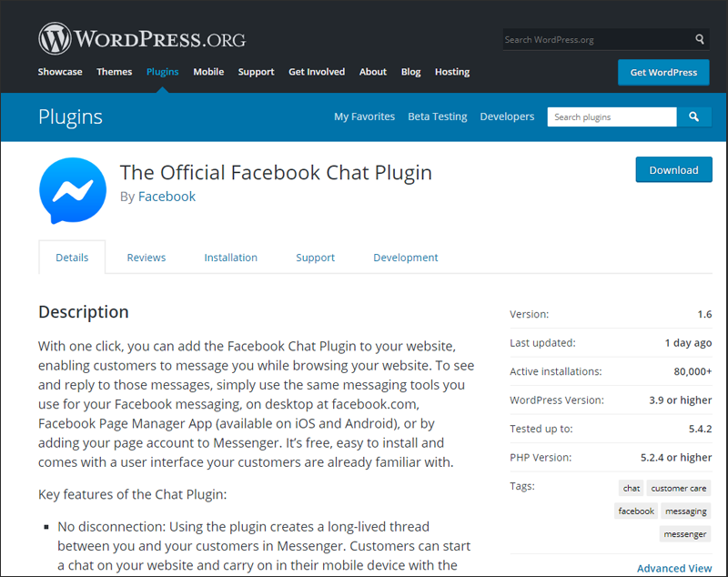
Task: Open the Showcase menu item
Action: (x=60, y=72)
